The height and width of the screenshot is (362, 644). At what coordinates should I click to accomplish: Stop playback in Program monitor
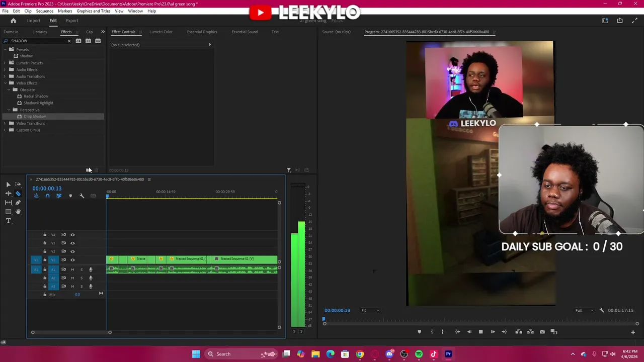pyautogui.click(x=480, y=332)
